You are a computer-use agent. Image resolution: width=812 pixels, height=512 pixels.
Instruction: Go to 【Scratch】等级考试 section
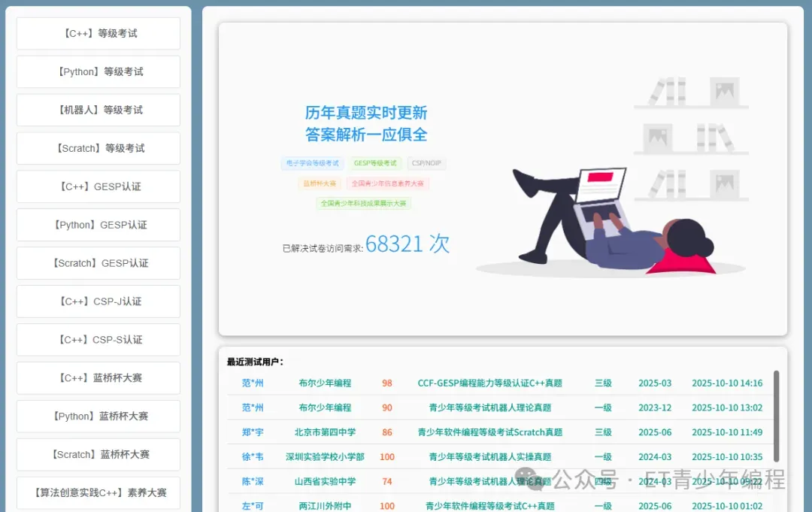pyautogui.click(x=98, y=149)
